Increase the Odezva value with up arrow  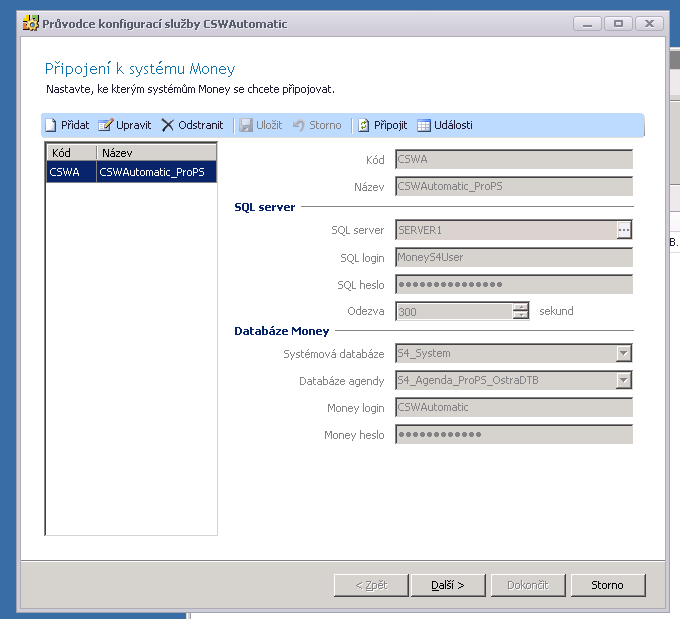click(x=520, y=307)
